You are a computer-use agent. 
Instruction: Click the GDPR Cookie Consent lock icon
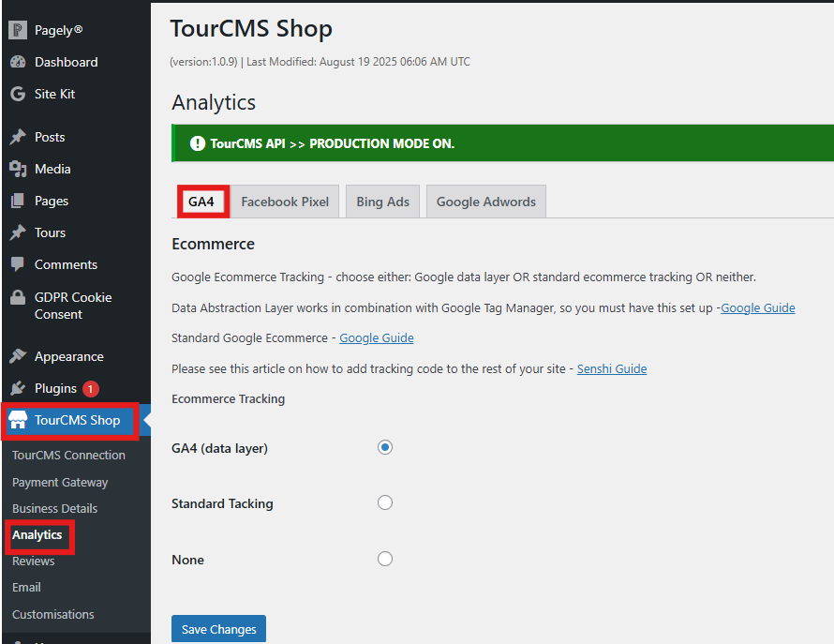point(18,297)
